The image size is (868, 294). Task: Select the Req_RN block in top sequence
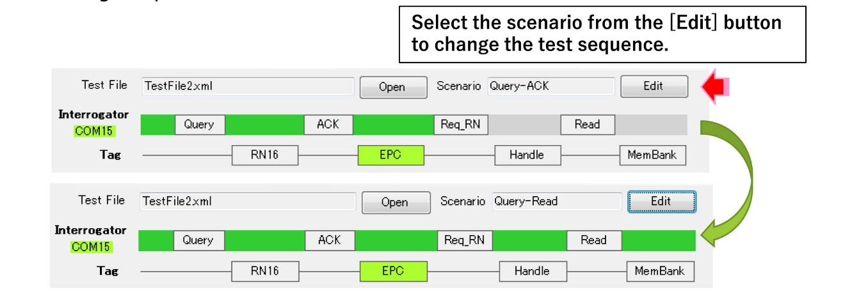[461, 125]
